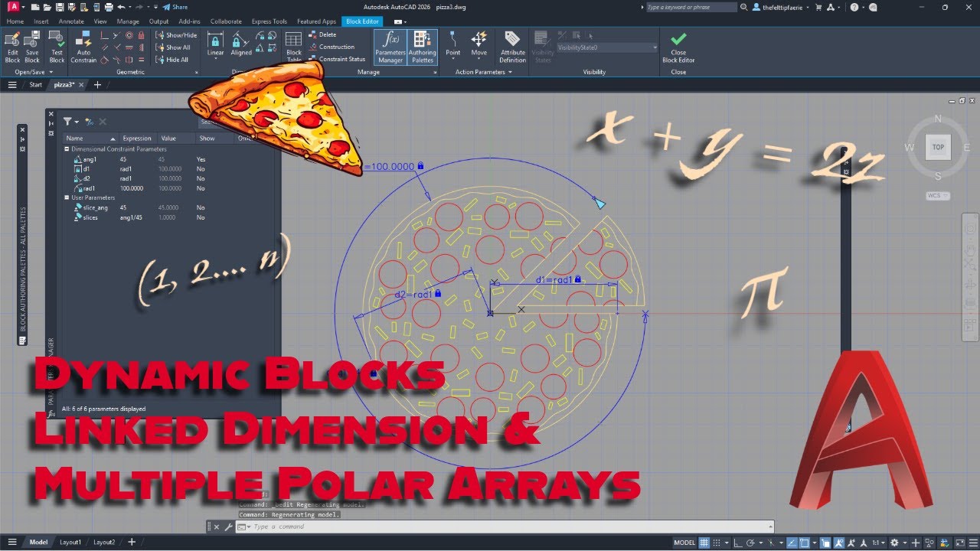
Task: Switch to the Annotate ribbon tab
Action: click(x=71, y=21)
